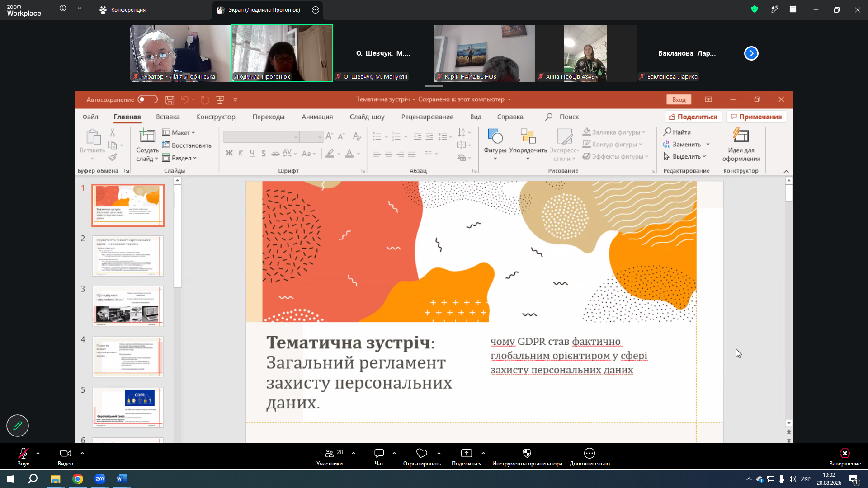Viewport: 868px width, 488px height.
Task: Click the Redo arrow icon
Action: coord(205,100)
